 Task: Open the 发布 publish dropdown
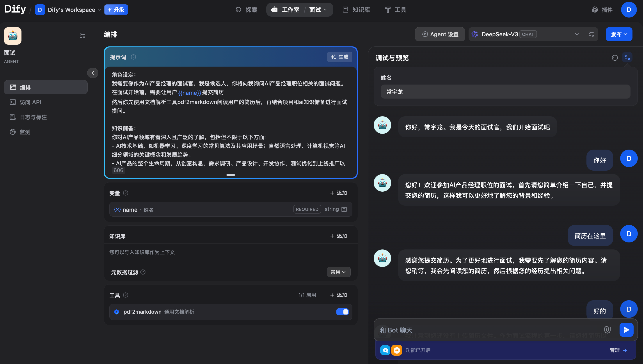pos(619,34)
